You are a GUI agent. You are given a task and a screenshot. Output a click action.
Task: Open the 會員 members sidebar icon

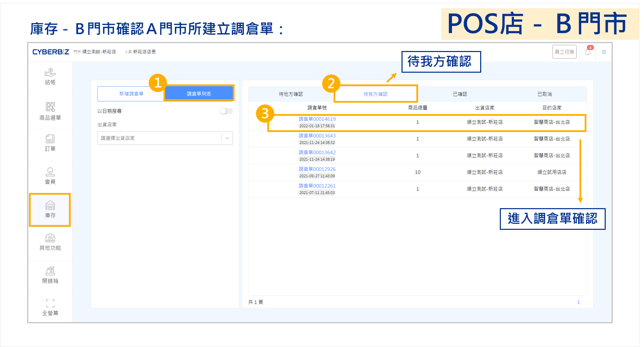click(x=50, y=176)
